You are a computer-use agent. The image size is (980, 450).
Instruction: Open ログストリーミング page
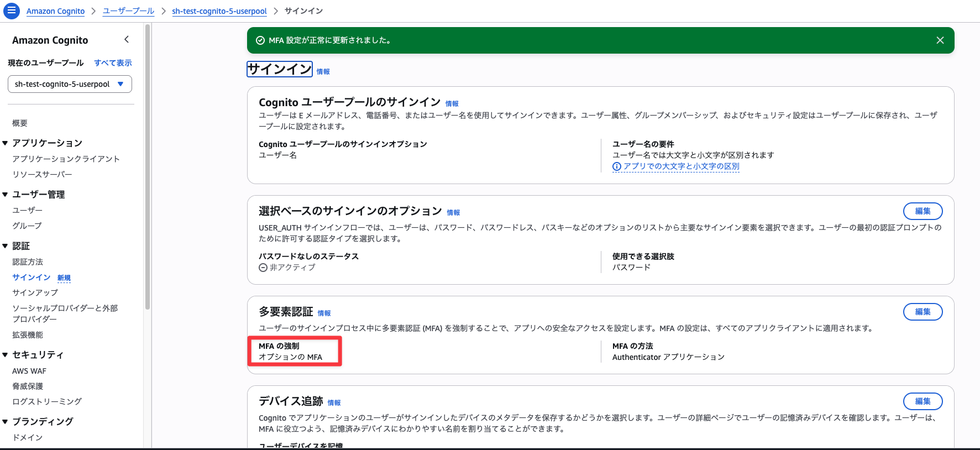[x=47, y=402]
